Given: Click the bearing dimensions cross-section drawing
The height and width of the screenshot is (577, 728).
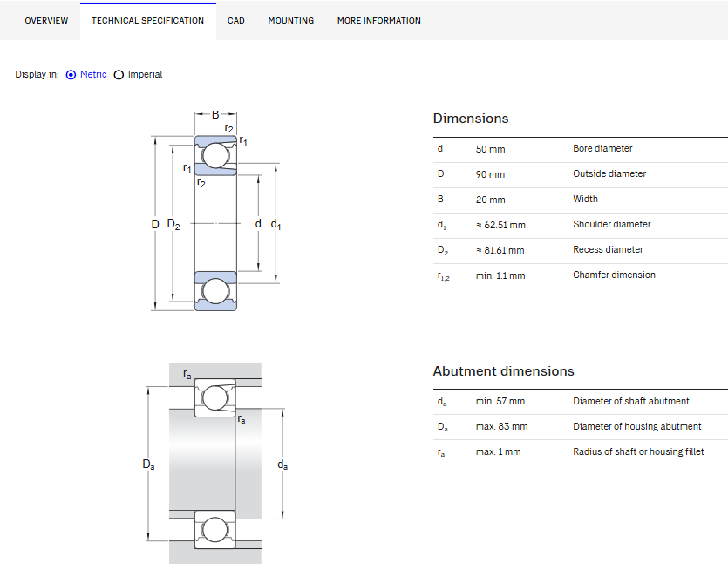Looking at the screenshot, I should click(216, 211).
